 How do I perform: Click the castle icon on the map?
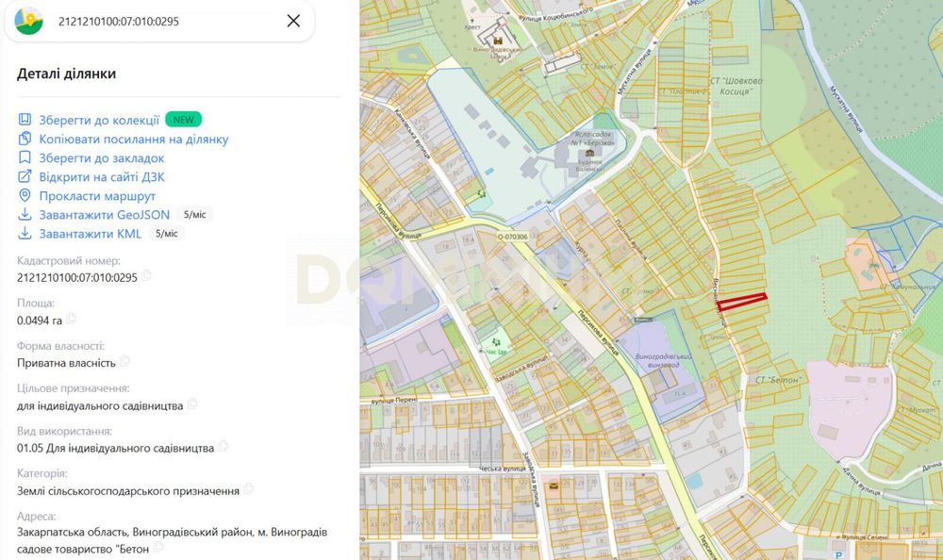(x=497, y=41)
